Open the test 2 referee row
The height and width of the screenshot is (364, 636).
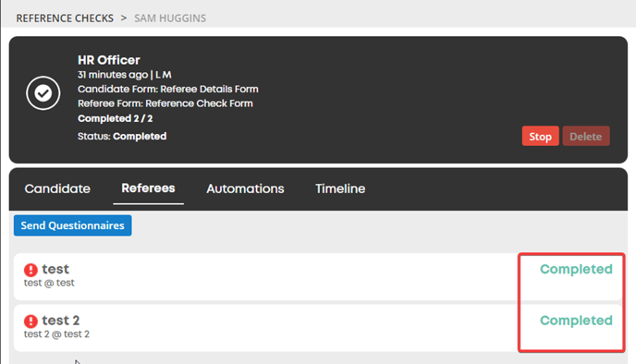click(x=318, y=328)
